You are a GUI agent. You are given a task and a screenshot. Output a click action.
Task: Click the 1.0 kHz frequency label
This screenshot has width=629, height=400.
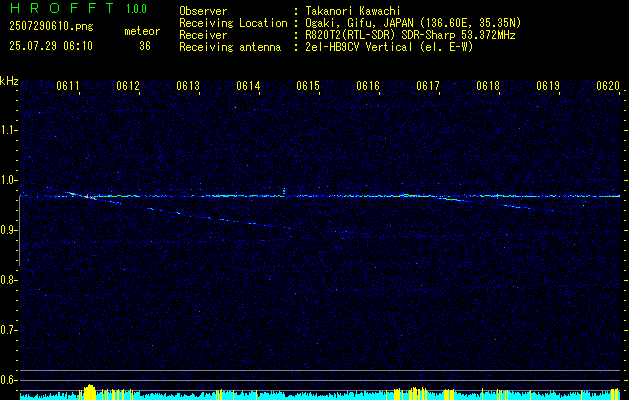8,180
